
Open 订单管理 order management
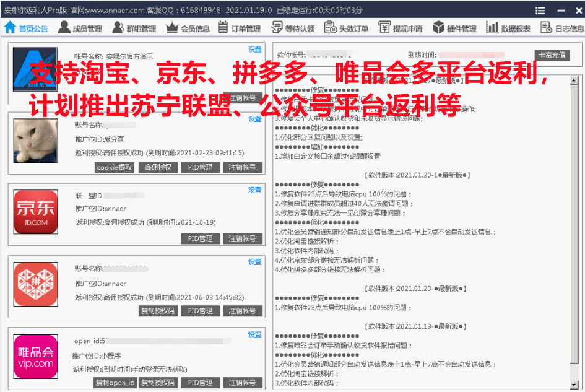click(x=239, y=28)
